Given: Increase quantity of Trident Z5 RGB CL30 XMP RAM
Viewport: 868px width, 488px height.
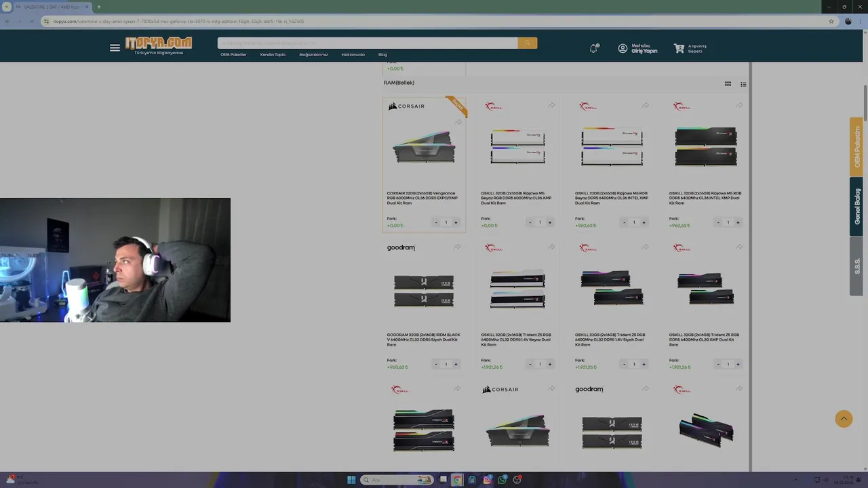Looking at the screenshot, I should (738, 364).
